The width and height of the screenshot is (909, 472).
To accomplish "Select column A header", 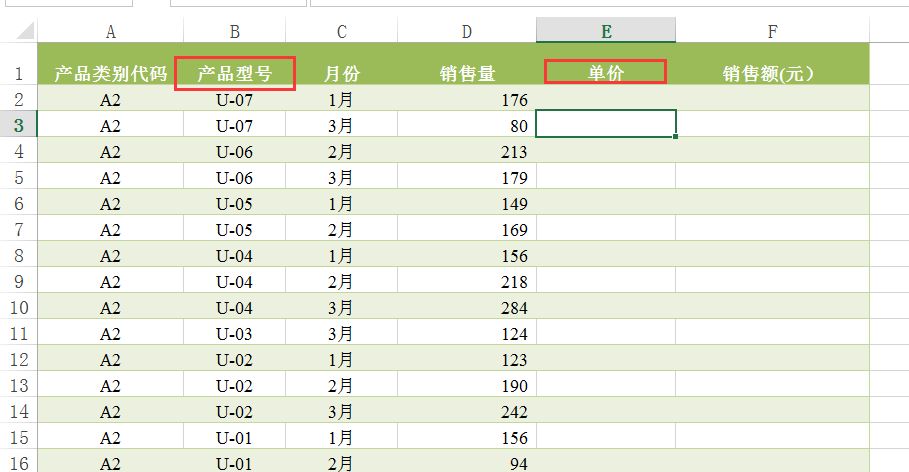I will [x=110, y=31].
